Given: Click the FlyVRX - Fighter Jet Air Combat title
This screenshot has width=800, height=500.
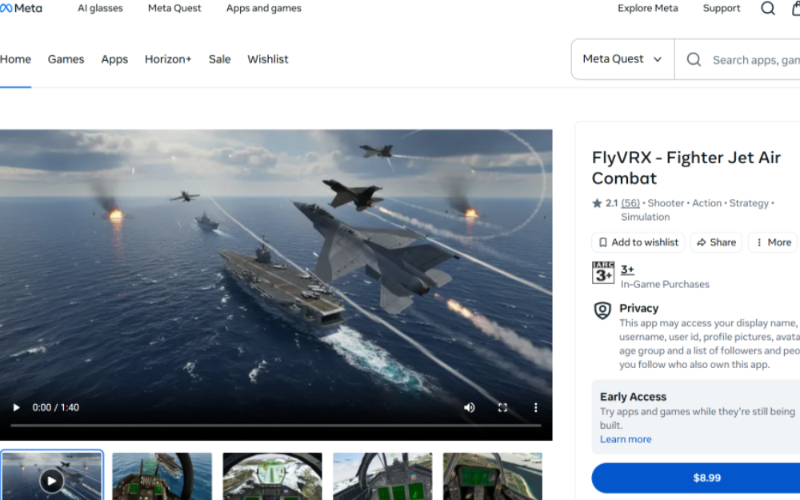Looking at the screenshot, I should (x=686, y=168).
